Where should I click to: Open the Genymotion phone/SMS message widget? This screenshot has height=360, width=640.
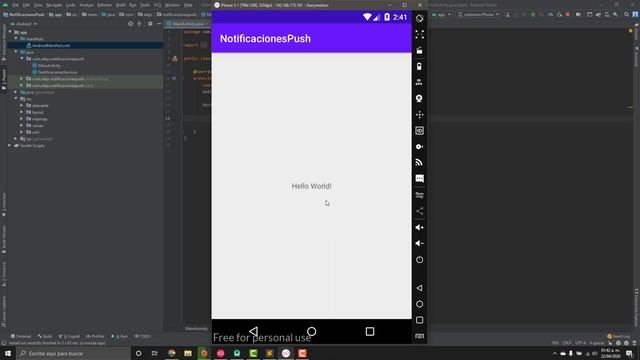[x=419, y=179]
